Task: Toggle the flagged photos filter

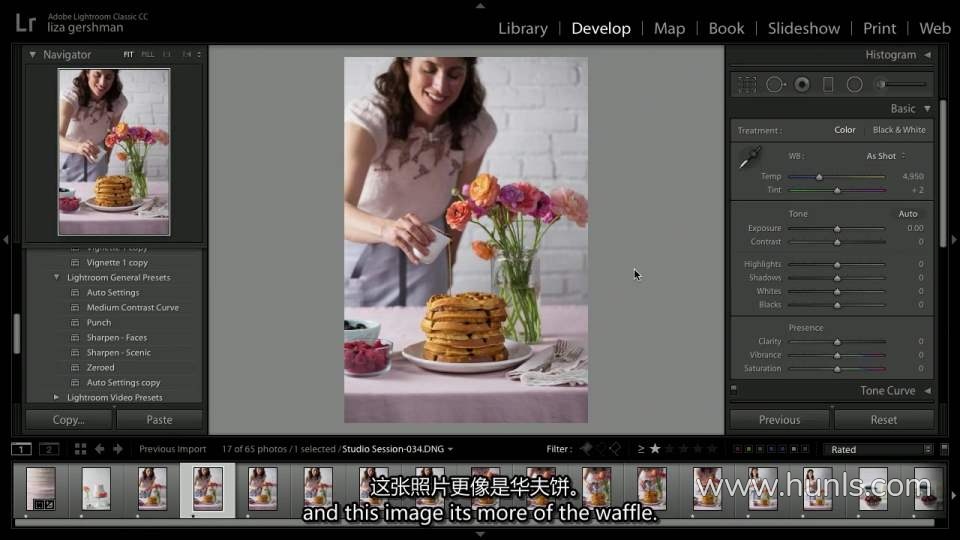Action: (587, 449)
